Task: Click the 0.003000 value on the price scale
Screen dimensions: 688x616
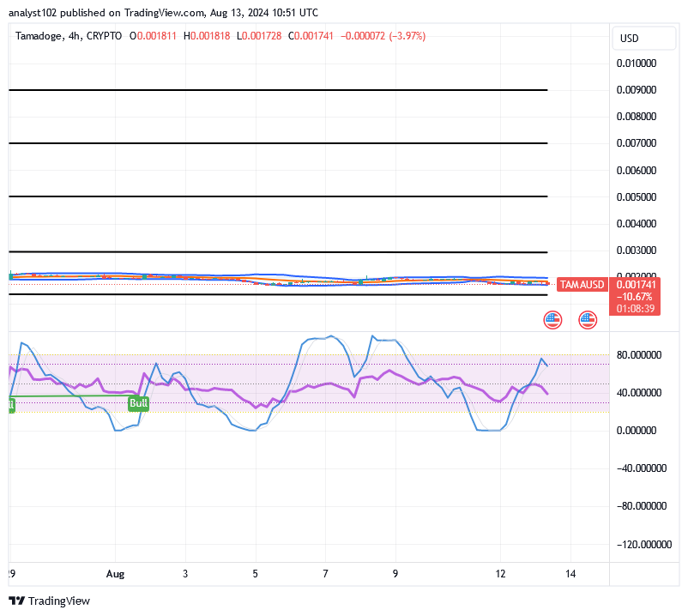Action: click(x=636, y=251)
